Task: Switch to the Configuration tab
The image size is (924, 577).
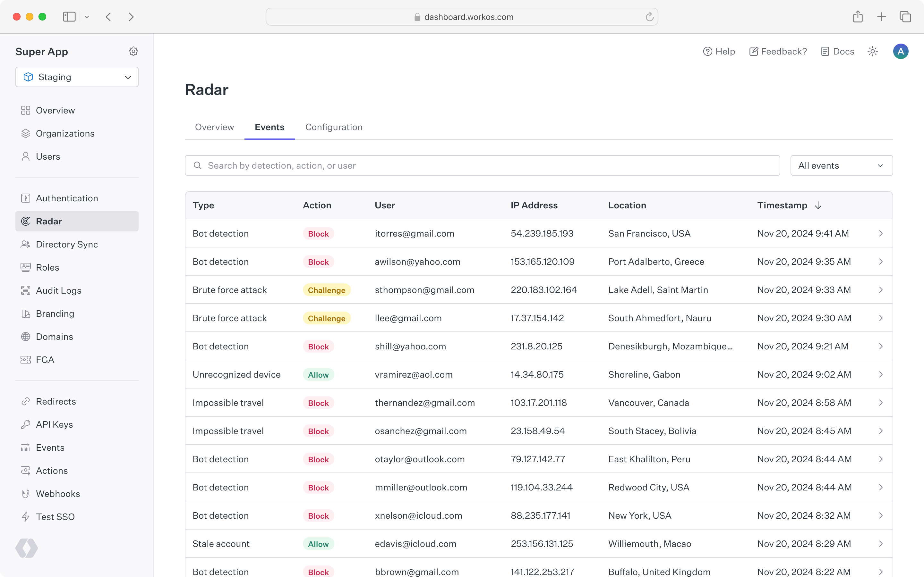Action: tap(334, 127)
